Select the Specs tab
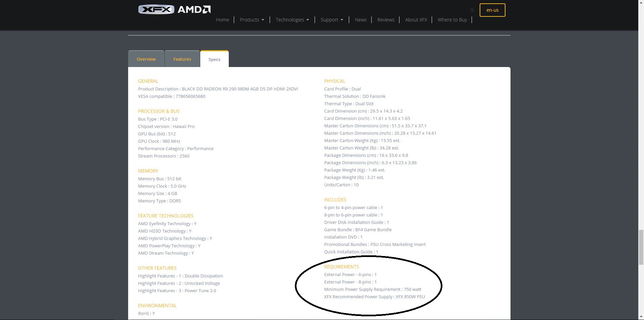 [x=214, y=59]
